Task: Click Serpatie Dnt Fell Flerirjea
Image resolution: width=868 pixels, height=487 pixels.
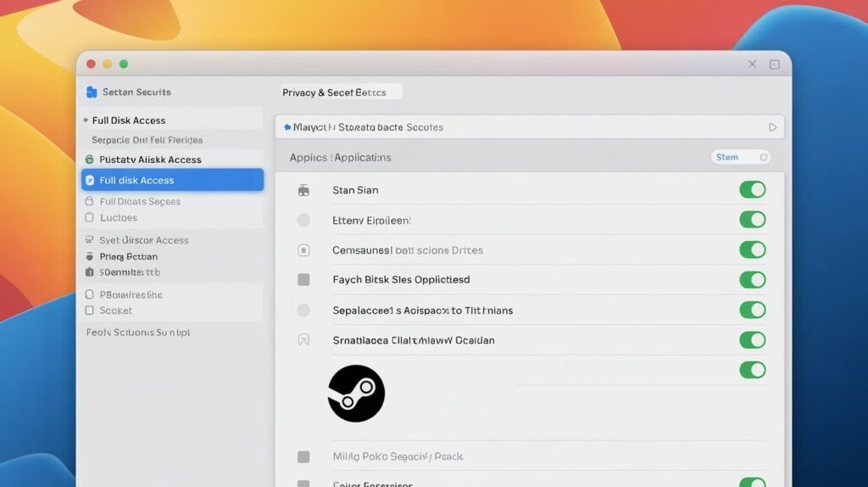Action: [x=147, y=140]
